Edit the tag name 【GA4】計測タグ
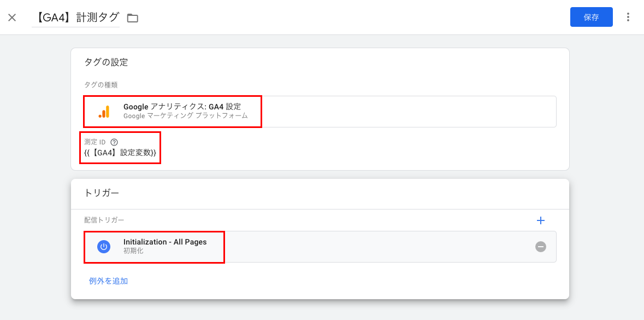 tap(75, 18)
